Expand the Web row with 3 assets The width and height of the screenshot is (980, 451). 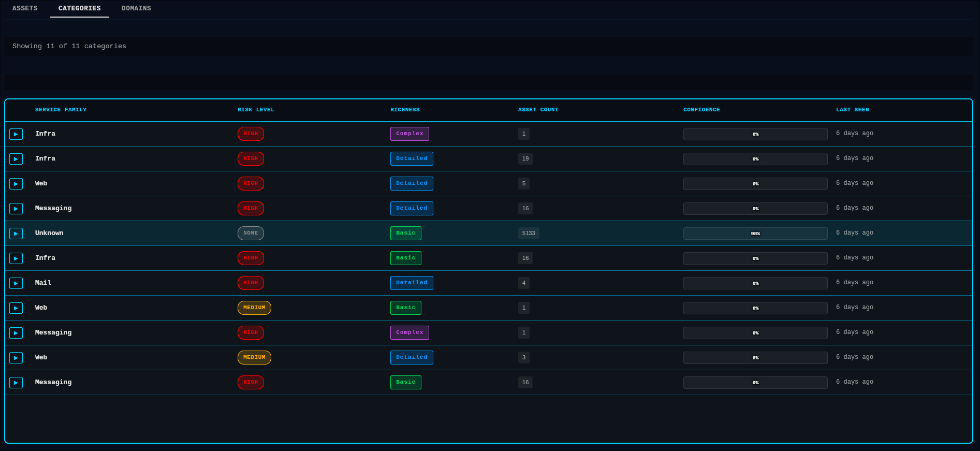pyautogui.click(x=16, y=358)
